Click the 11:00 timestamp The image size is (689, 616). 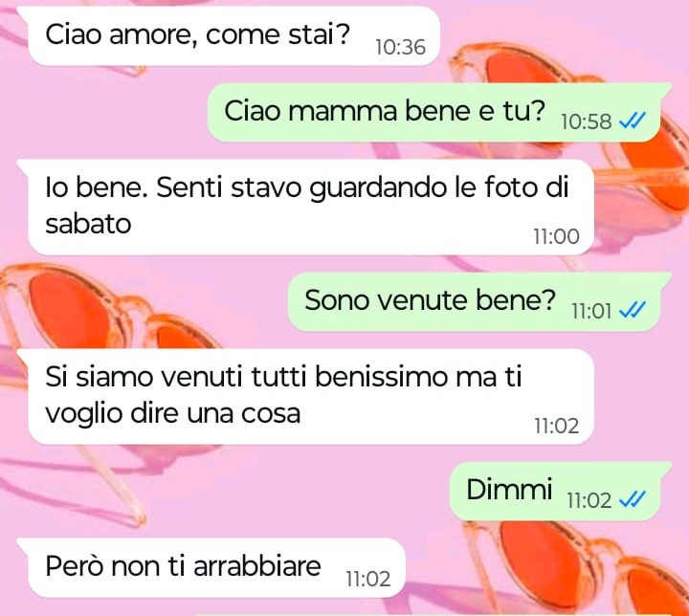556,236
